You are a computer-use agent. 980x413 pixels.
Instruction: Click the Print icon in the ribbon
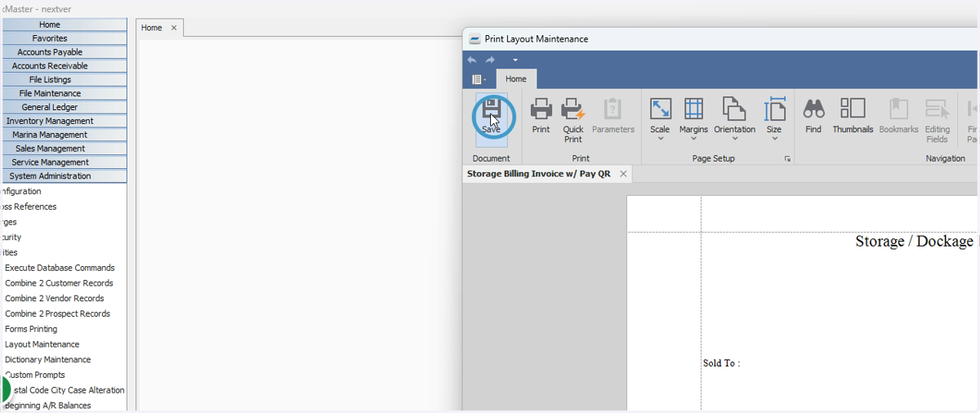[541, 117]
